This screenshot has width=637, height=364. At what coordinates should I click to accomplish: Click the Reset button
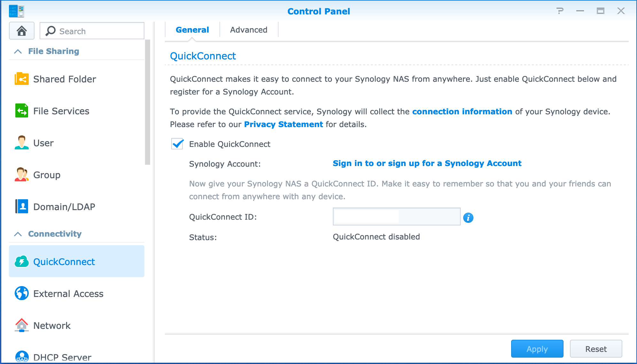click(x=596, y=349)
